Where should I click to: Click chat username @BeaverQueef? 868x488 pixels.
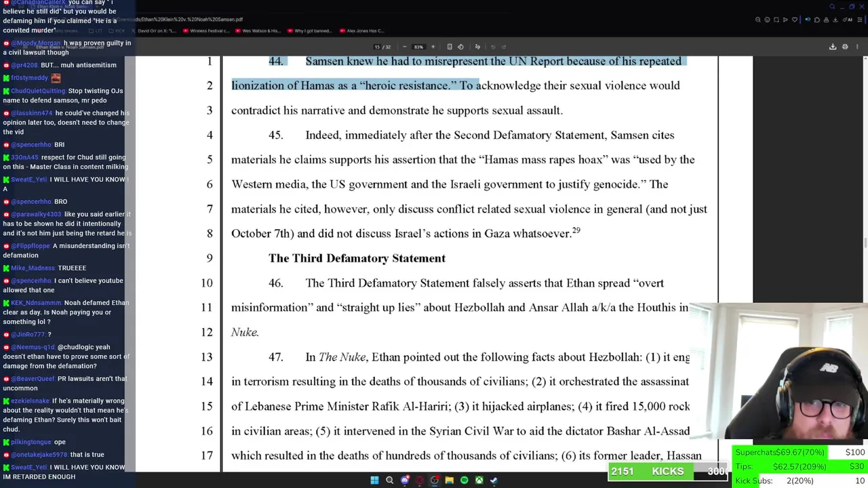(x=33, y=379)
